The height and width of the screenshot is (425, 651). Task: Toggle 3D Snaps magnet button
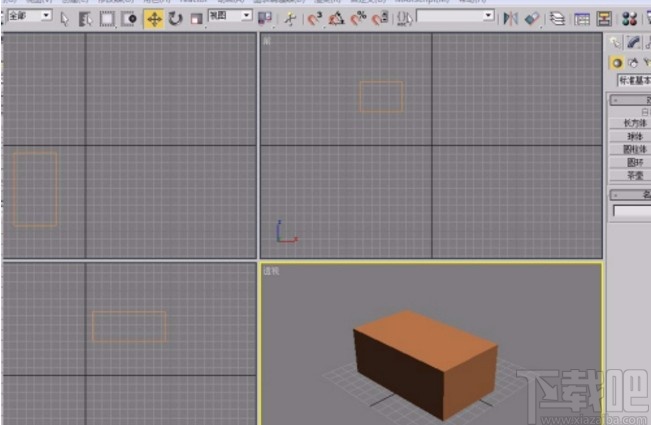pyautogui.click(x=315, y=19)
